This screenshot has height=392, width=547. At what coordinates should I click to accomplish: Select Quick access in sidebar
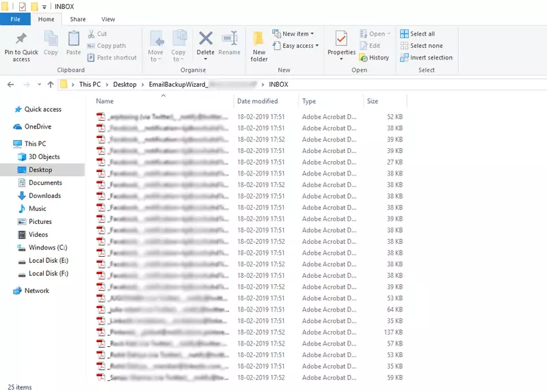[38, 109]
